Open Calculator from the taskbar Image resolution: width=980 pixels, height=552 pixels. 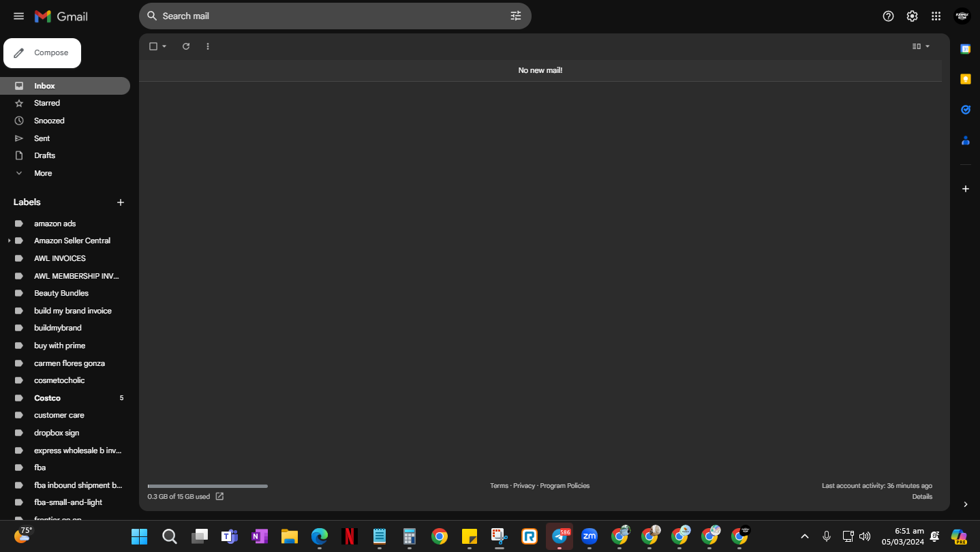click(410, 536)
